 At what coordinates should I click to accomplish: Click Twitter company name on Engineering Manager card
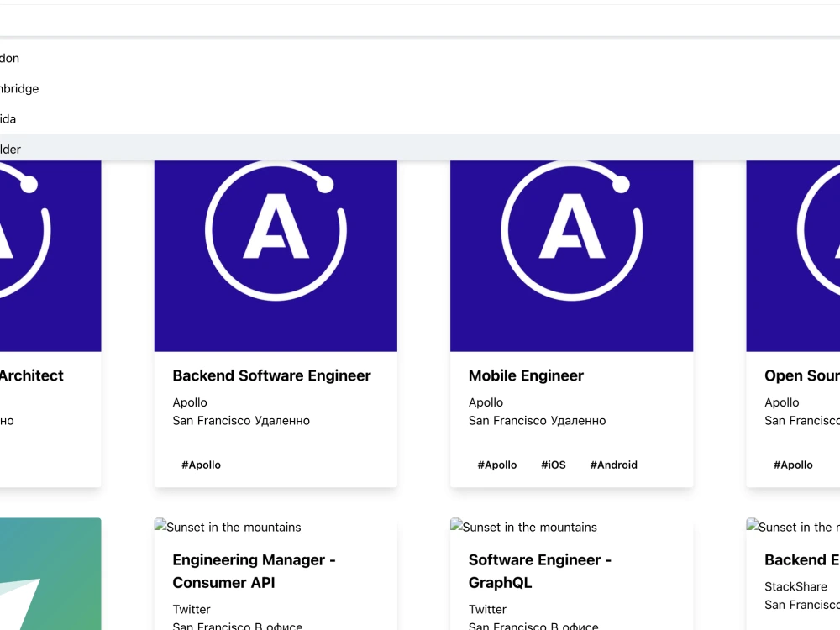coord(192,609)
